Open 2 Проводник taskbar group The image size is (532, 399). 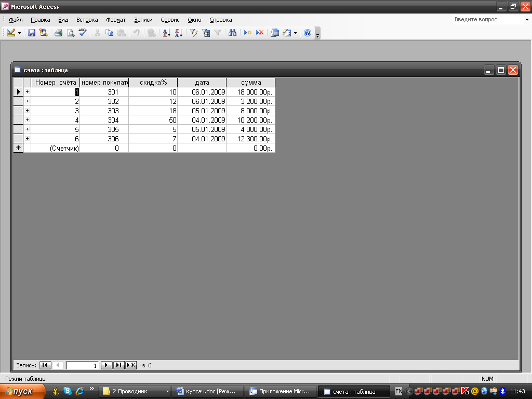(x=135, y=392)
